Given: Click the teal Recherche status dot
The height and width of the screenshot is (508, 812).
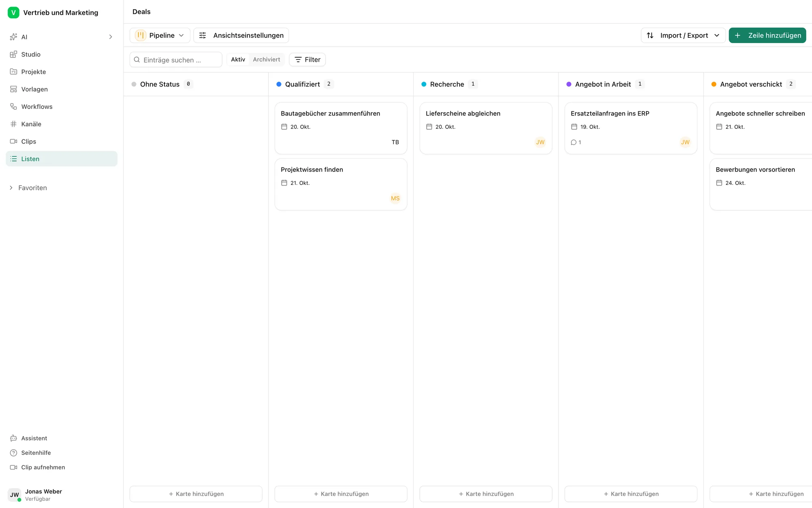Looking at the screenshot, I should 424,85.
